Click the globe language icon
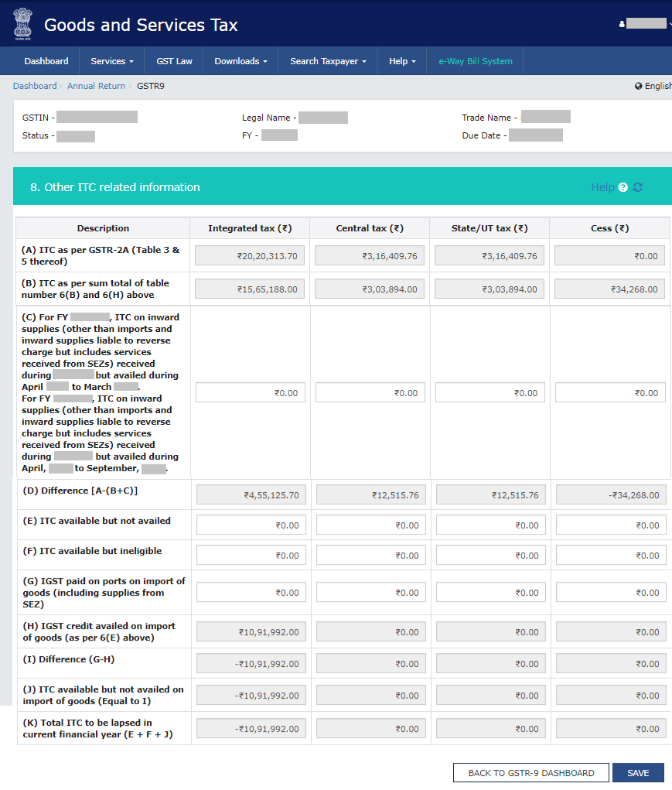 tap(638, 86)
